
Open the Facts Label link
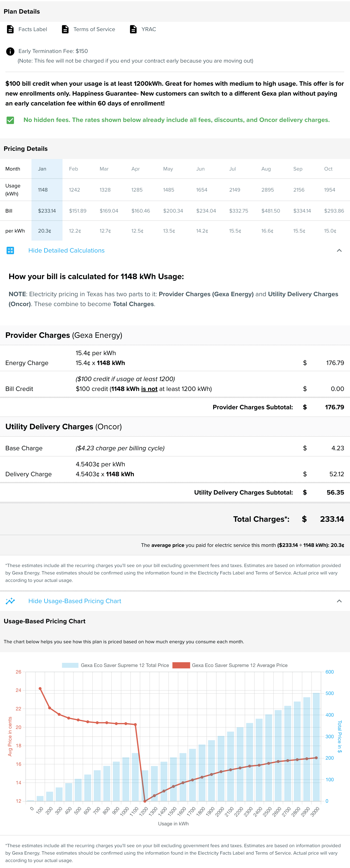coord(33,29)
